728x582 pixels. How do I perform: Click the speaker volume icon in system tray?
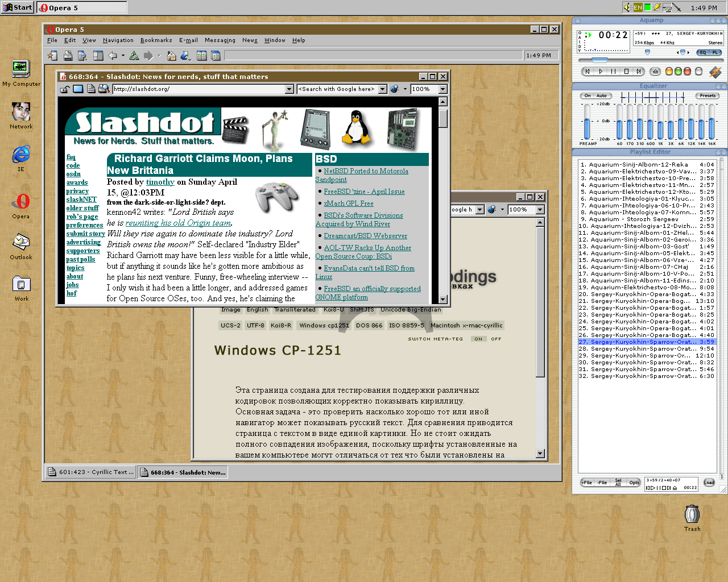pos(627,7)
